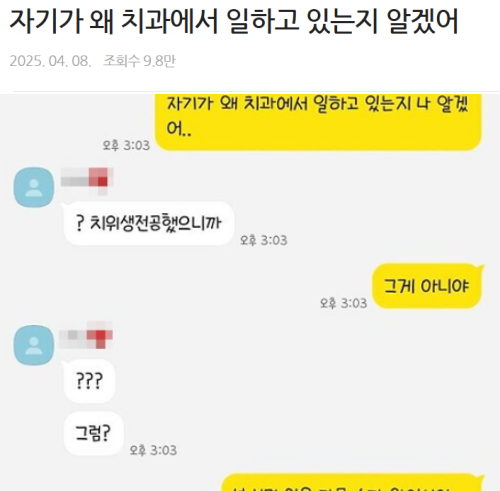Click the partially visible bottom yellow bubble
The image size is (500, 491).
[x=353, y=482]
